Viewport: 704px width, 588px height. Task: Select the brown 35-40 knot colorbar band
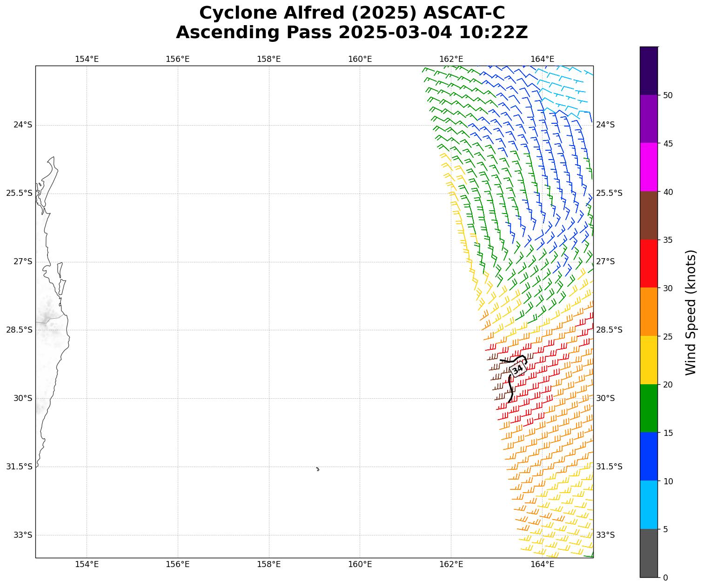coord(649,215)
